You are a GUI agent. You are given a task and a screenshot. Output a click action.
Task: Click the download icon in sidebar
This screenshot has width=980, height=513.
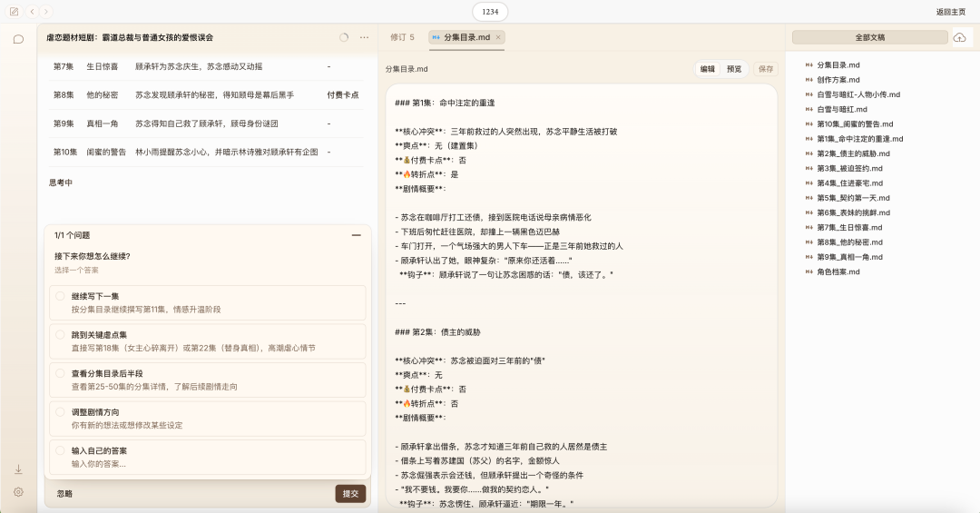click(18, 469)
